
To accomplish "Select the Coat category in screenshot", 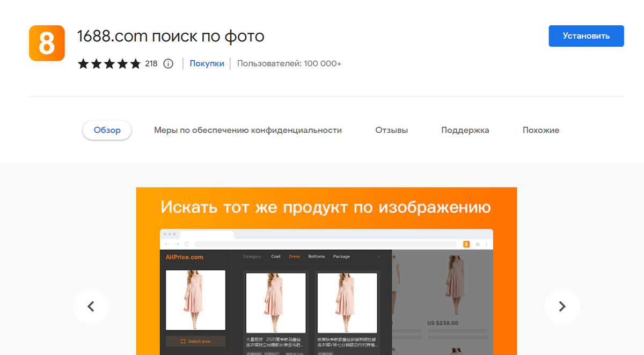I will coord(276,257).
